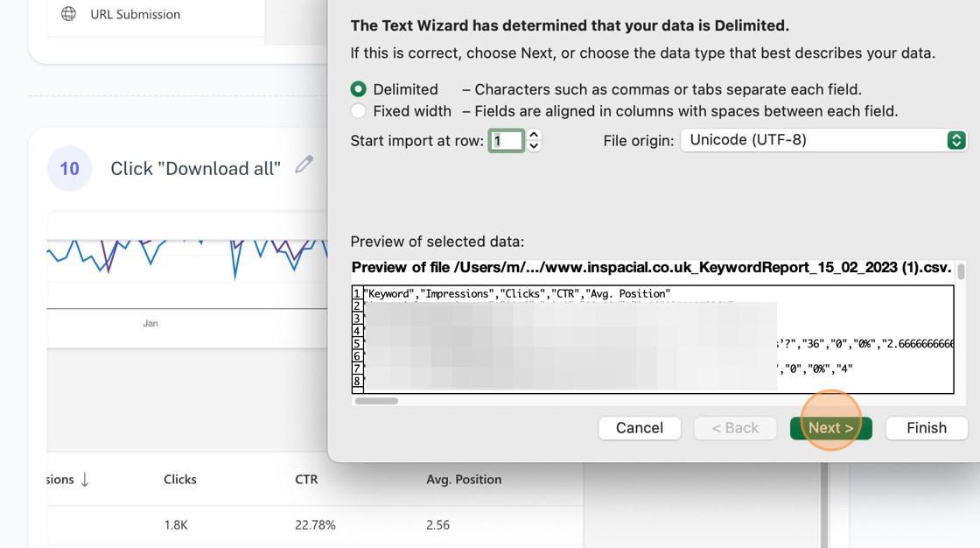Click the Clicks column header
Image resolution: width=980 pixels, height=548 pixels.
pos(180,480)
